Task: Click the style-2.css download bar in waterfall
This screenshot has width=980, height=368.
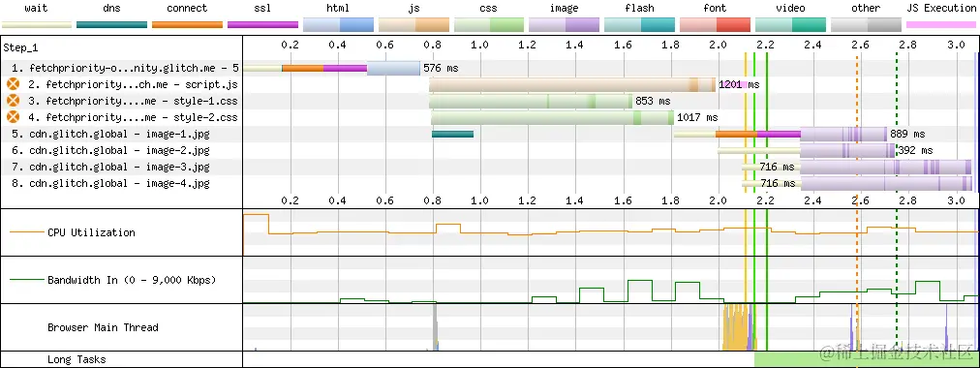Action: [x=553, y=117]
